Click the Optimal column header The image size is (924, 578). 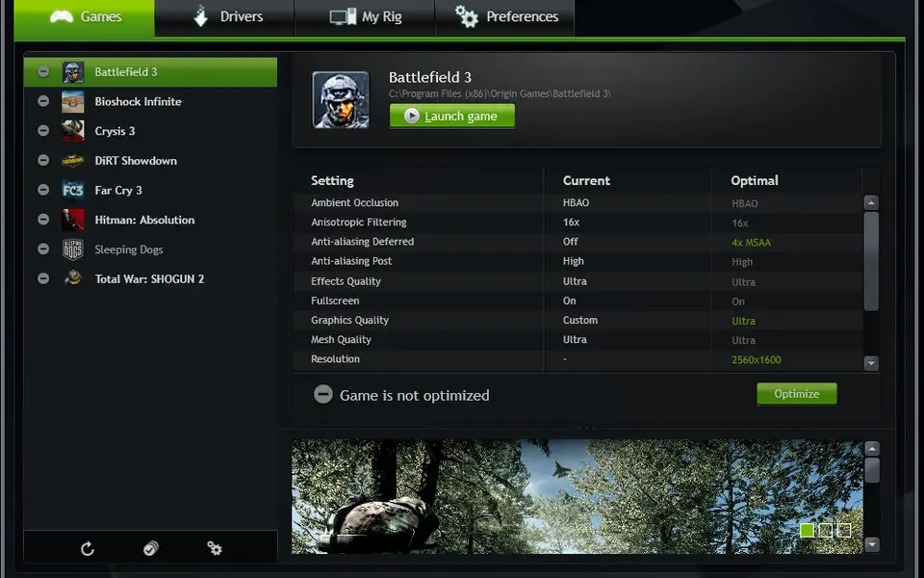tap(755, 180)
